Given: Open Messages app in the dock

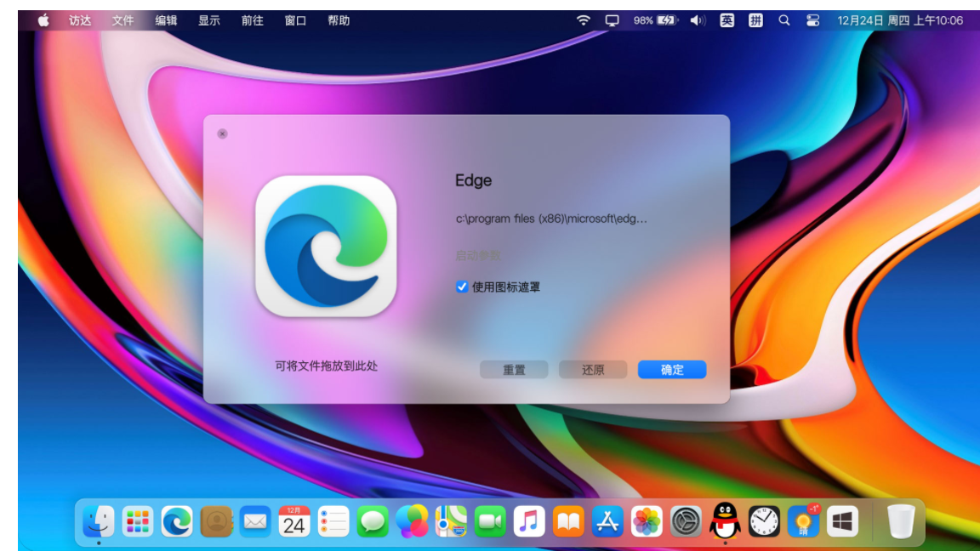Looking at the screenshot, I should point(373,521).
